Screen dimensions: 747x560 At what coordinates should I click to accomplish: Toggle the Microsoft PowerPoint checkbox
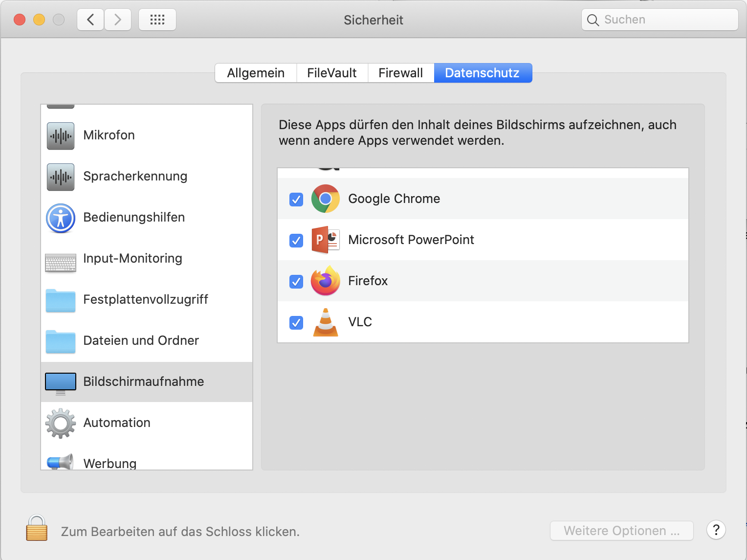(x=296, y=241)
